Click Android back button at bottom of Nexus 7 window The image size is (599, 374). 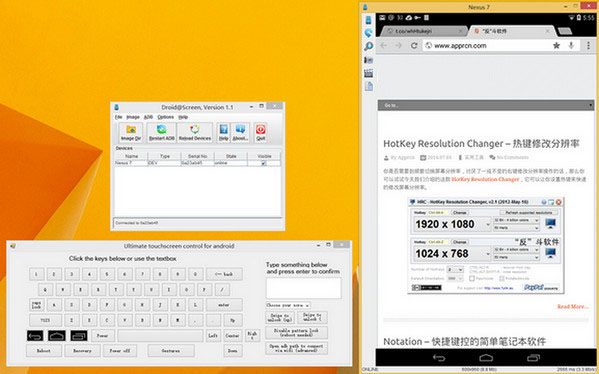(439, 358)
